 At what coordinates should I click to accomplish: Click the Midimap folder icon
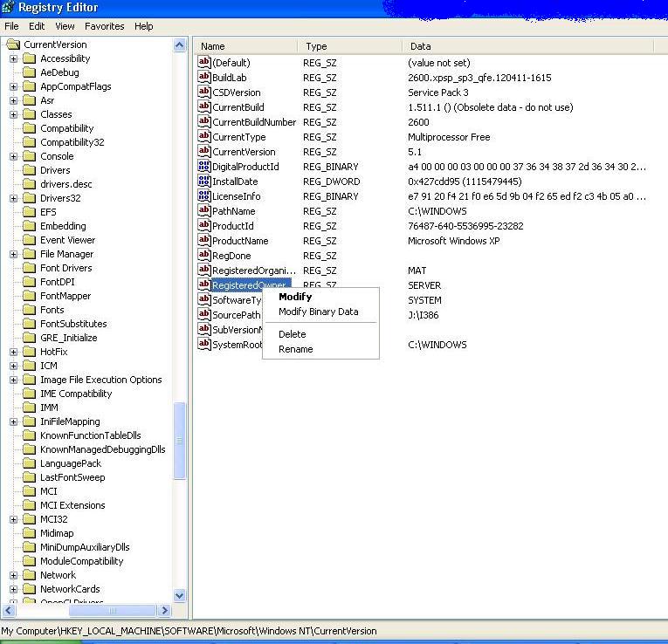[29, 533]
